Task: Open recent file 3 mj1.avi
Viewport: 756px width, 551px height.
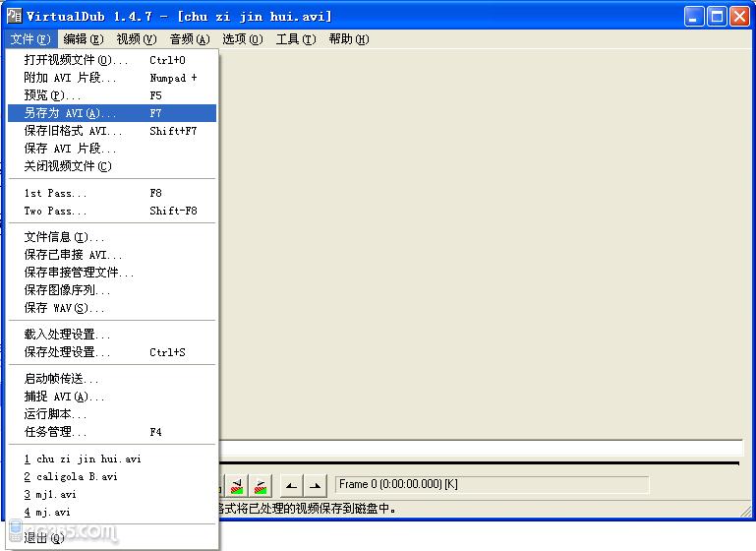Action: (x=112, y=494)
